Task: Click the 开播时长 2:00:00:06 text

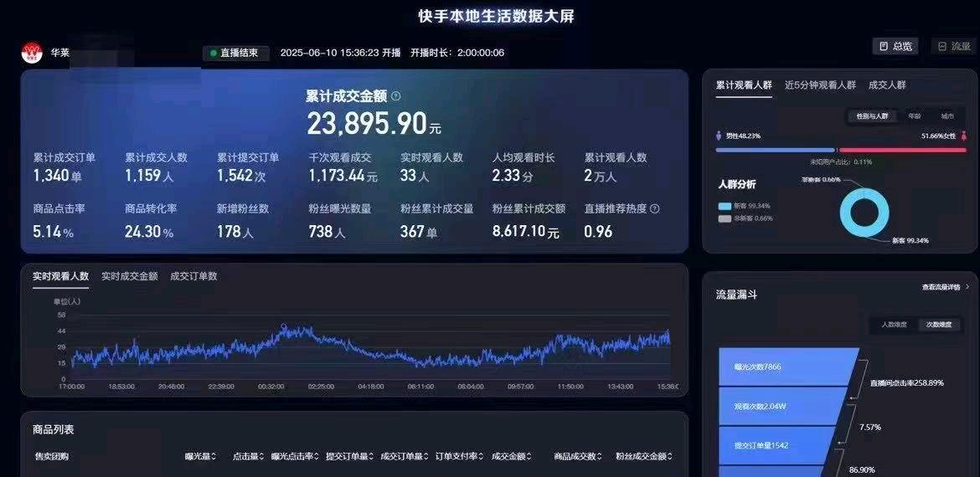Action: 457,53
